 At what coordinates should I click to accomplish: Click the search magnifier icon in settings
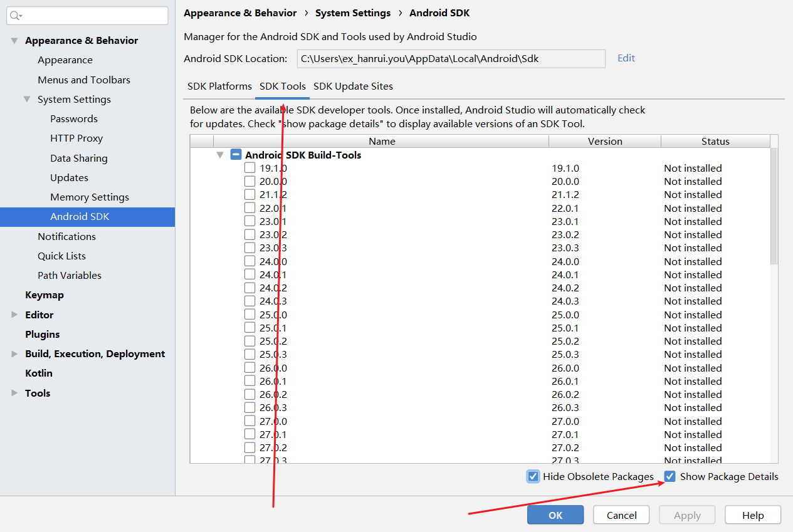click(x=16, y=16)
